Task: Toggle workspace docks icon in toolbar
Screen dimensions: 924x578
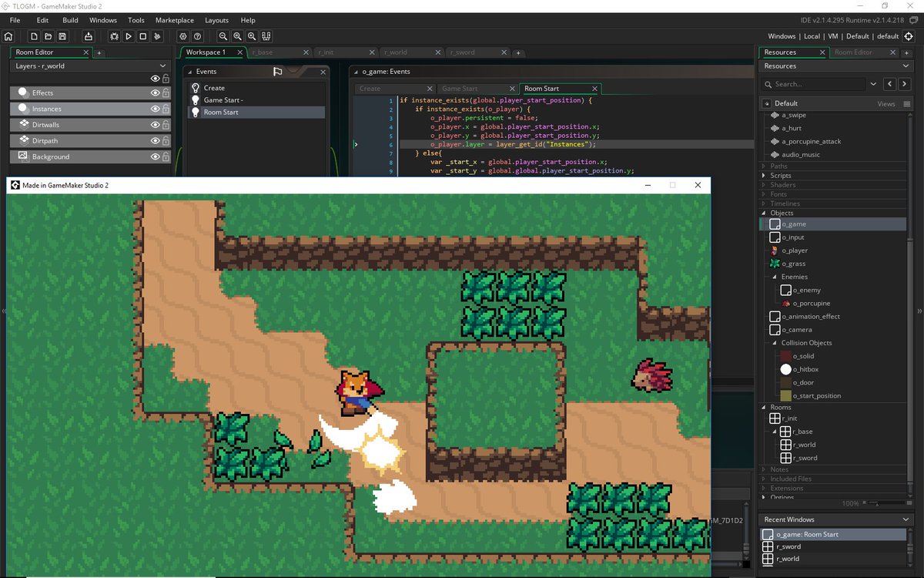Action: (266, 36)
